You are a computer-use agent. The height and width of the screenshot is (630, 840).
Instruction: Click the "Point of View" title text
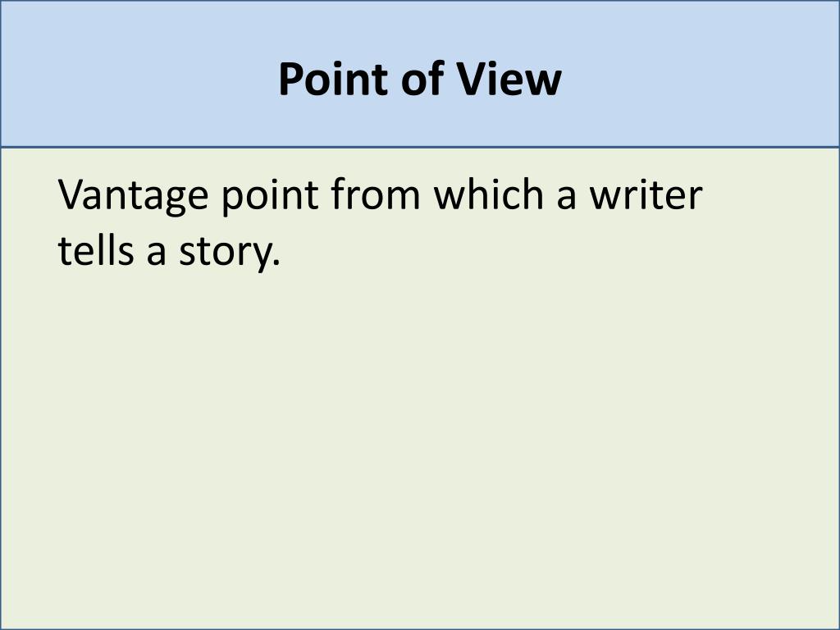(420, 80)
